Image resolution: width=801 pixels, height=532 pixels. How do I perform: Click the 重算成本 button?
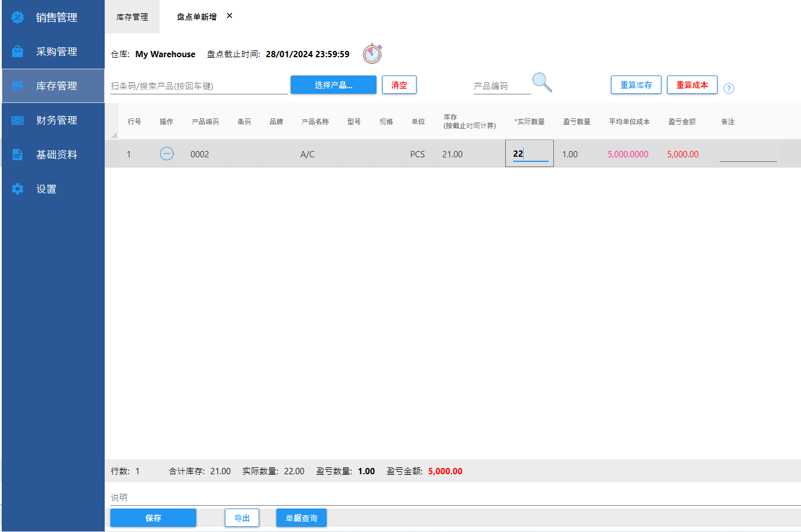tap(692, 85)
